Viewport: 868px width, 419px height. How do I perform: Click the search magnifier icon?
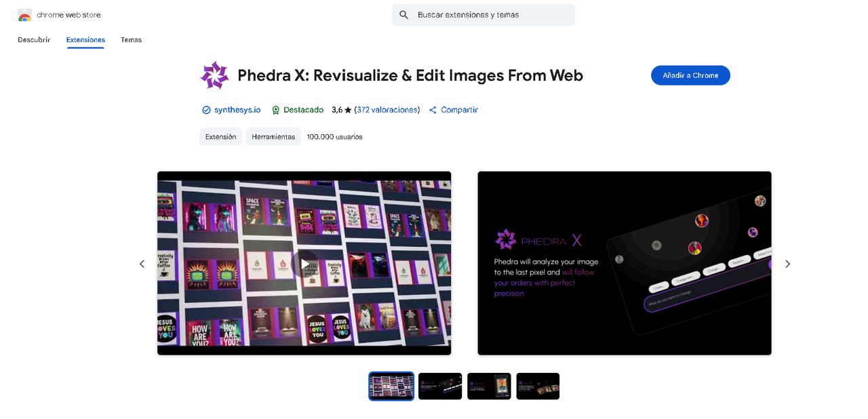404,15
